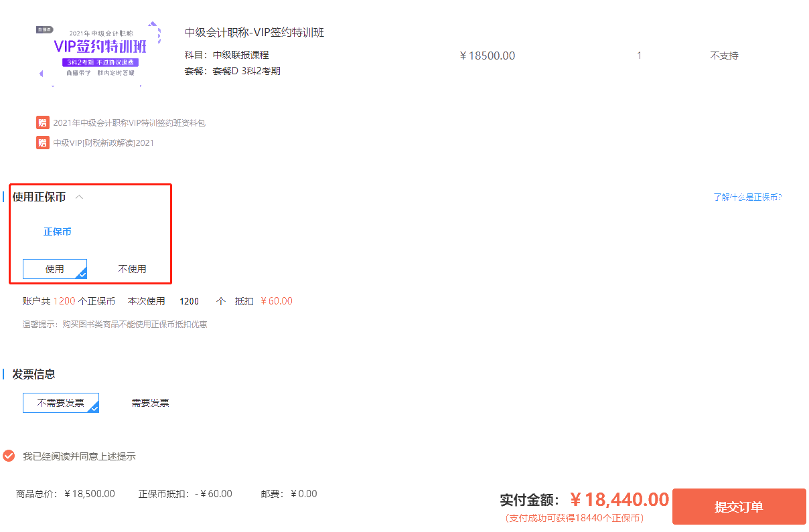Click first gift 赠 icon
809x532 pixels.
tap(43, 122)
